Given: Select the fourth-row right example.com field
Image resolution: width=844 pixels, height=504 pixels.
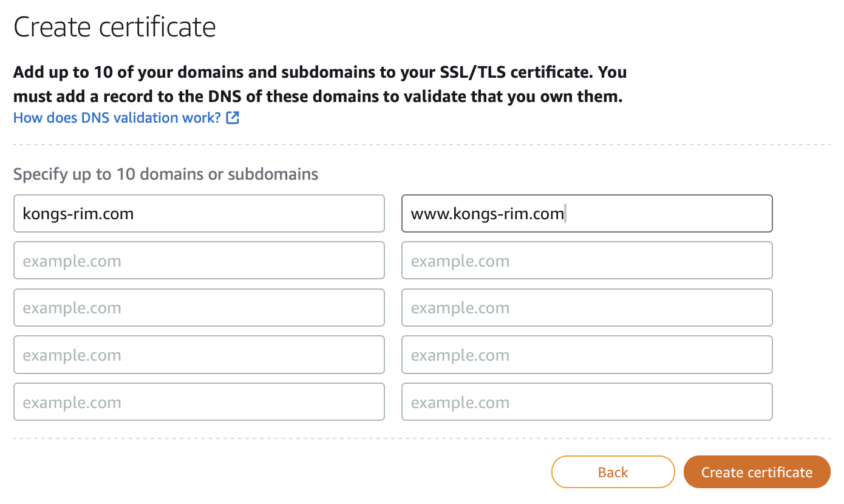Looking at the screenshot, I should tap(587, 355).
